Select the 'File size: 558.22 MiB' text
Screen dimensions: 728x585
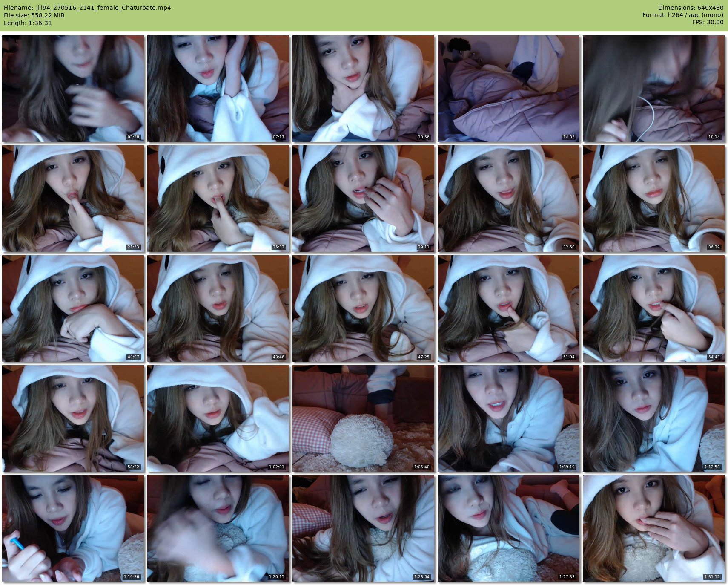point(34,15)
